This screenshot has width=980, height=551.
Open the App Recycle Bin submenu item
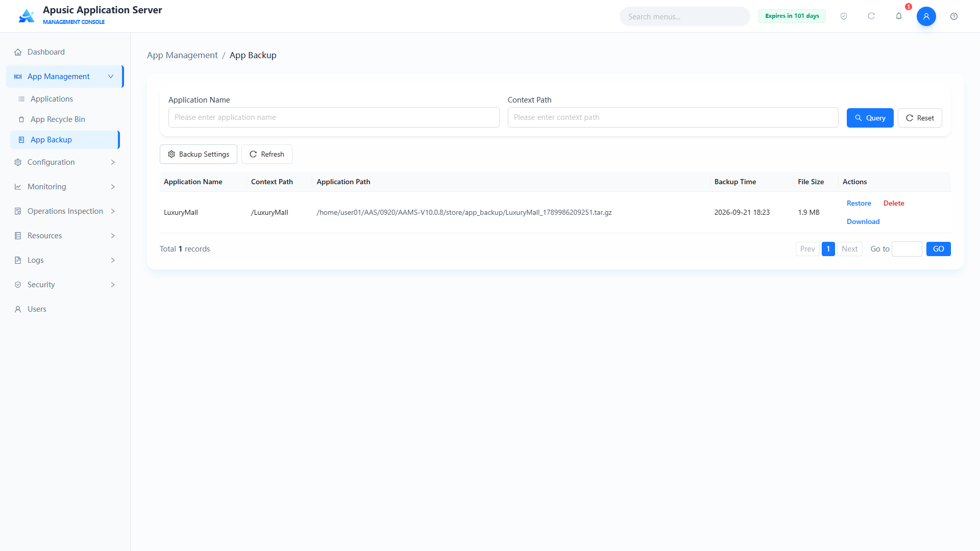pyautogui.click(x=65, y=119)
